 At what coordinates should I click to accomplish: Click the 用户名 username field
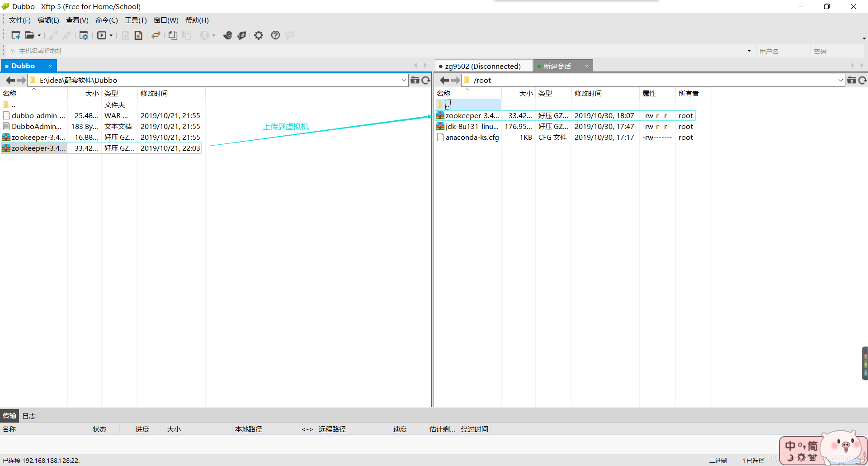(782, 51)
